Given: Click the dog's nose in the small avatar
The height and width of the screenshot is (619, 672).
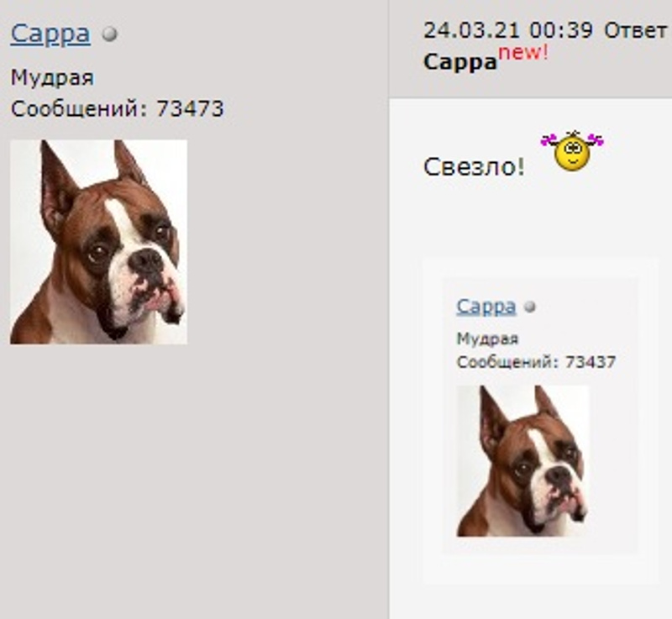Looking at the screenshot, I should pos(559,475).
